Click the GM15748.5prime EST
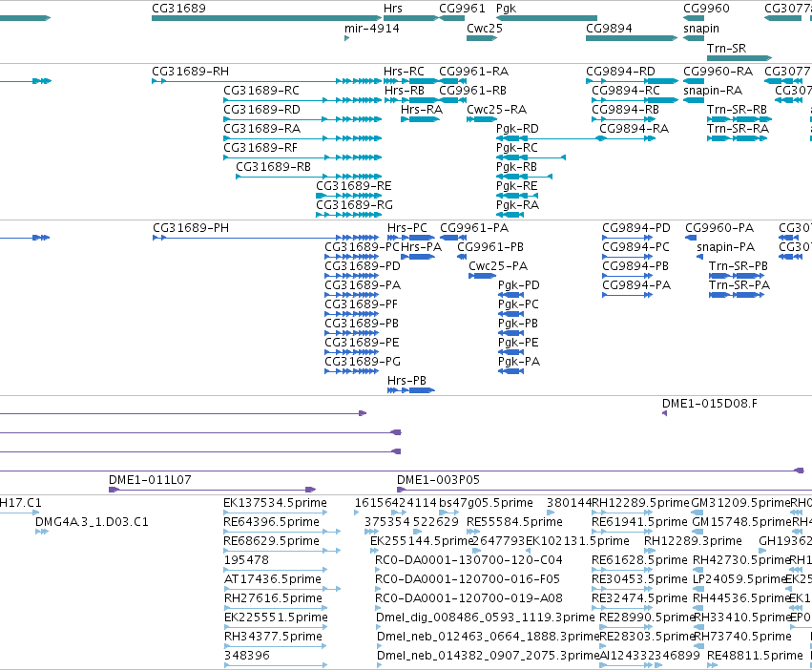812x670 pixels. click(x=698, y=533)
